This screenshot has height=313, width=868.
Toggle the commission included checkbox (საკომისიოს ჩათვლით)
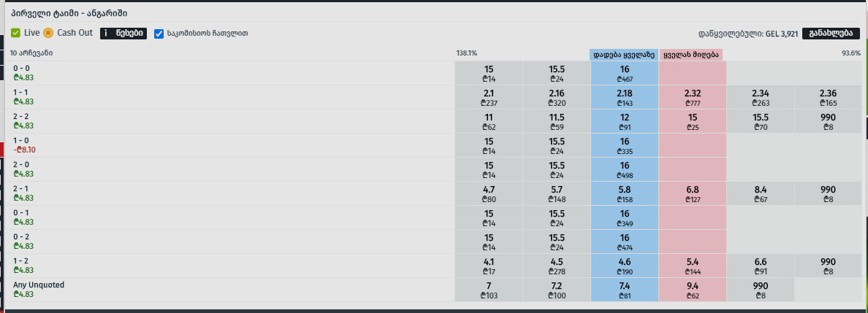(x=159, y=34)
